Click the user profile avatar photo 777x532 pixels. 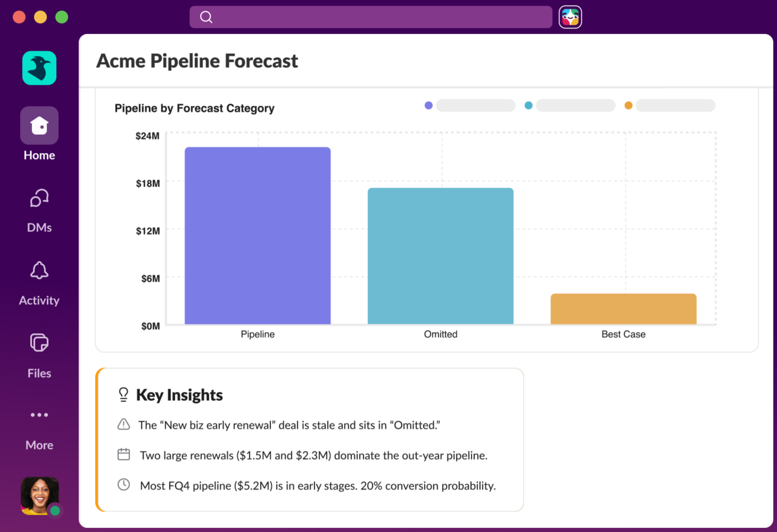click(x=40, y=496)
